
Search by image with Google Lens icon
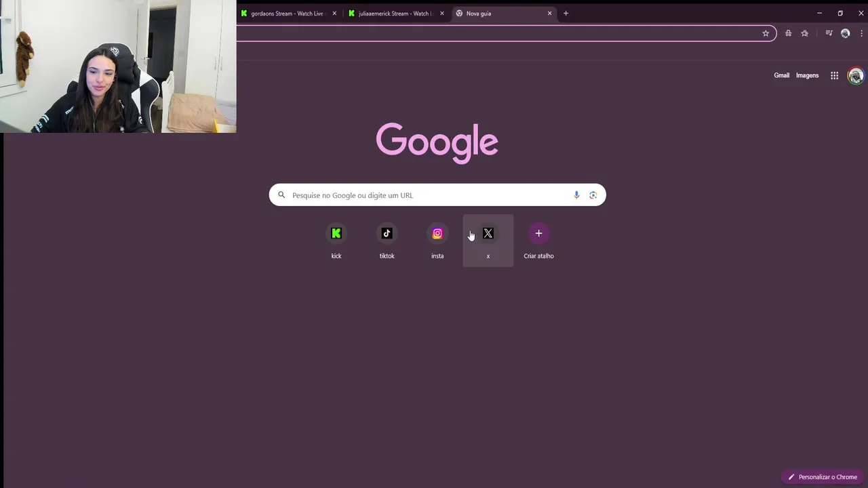pyautogui.click(x=593, y=195)
